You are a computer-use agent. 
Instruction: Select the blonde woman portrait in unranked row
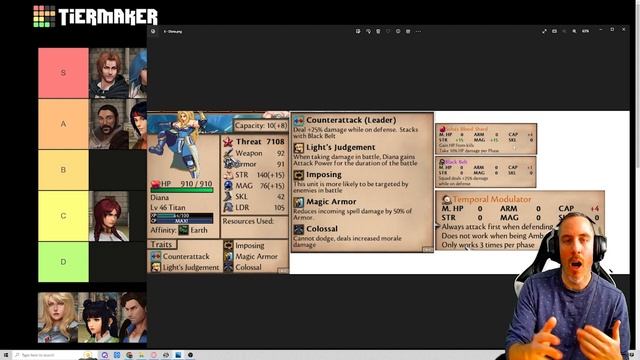58,317
